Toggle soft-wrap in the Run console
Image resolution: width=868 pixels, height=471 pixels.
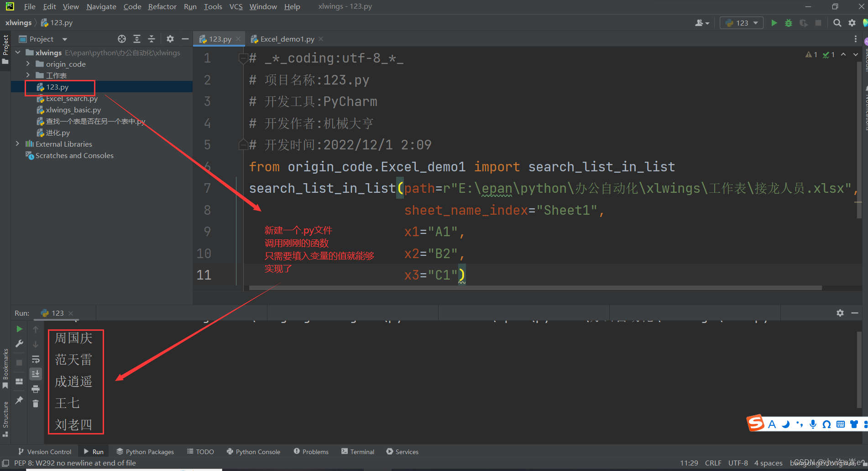[36, 359]
